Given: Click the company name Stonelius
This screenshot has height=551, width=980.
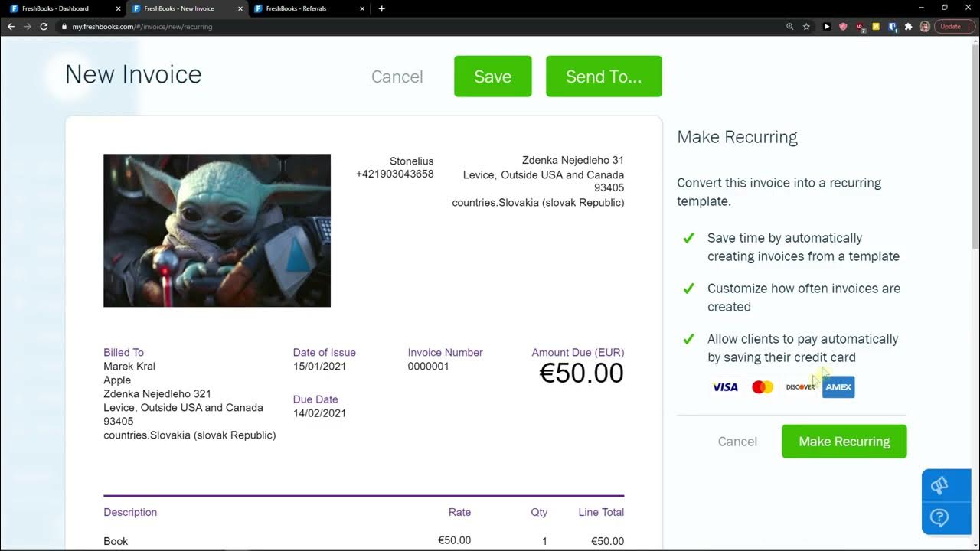Looking at the screenshot, I should click(x=411, y=161).
